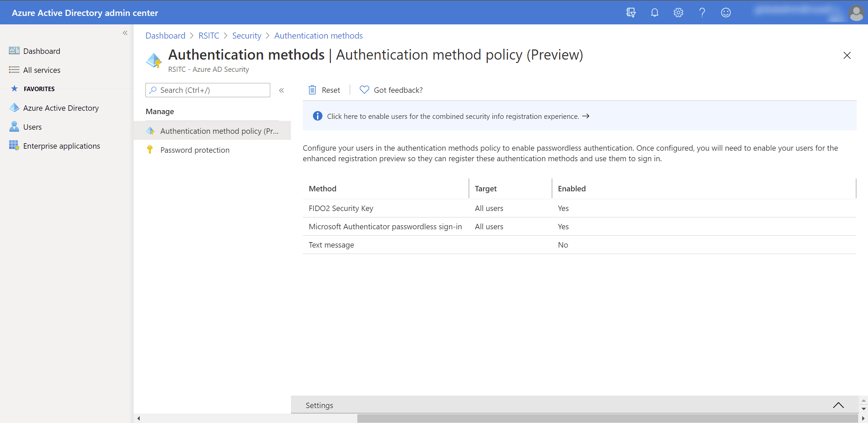This screenshot has height=423, width=868.
Task: Collapse the left navigation pane
Action: point(125,33)
